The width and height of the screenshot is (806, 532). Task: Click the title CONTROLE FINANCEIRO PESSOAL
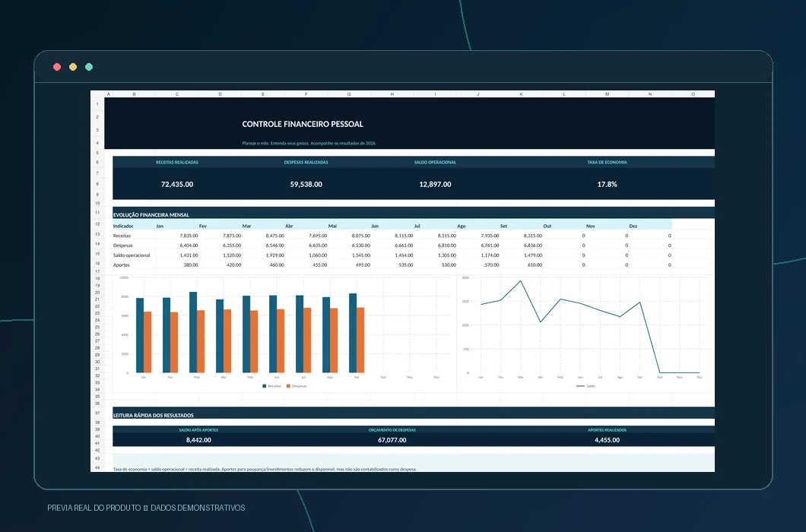(x=303, y=124)
